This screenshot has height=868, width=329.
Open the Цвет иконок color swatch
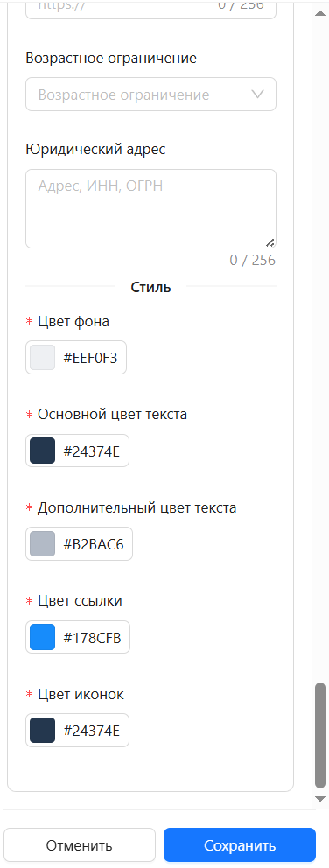(43, 730)
